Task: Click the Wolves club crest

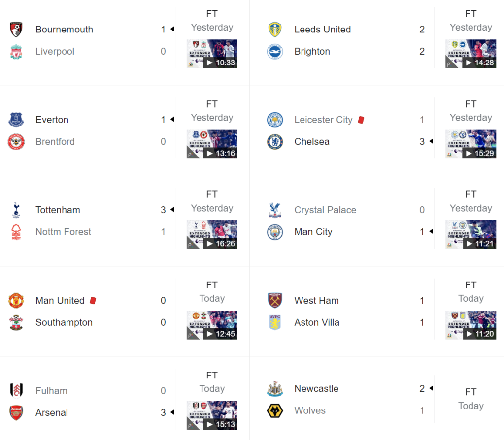Action: pyautogui.click(x=275, y=410)
